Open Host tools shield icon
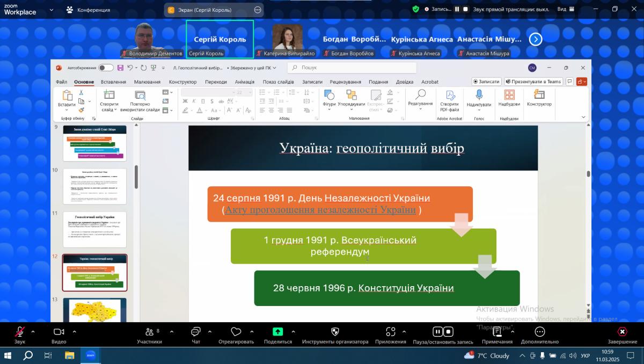Viewport: 644px width, 364px height. click(335, 332)
